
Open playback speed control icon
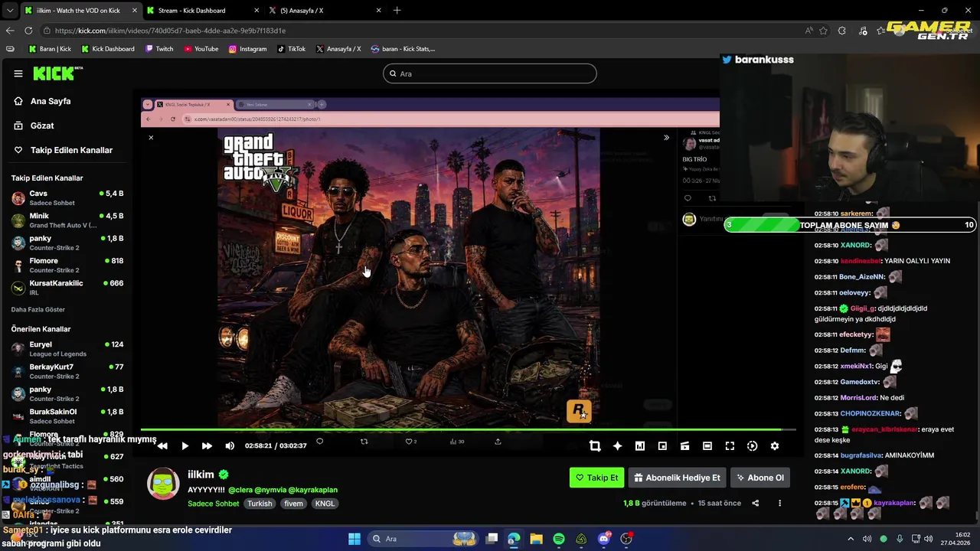pyautogui.click(x=752, y=445)
